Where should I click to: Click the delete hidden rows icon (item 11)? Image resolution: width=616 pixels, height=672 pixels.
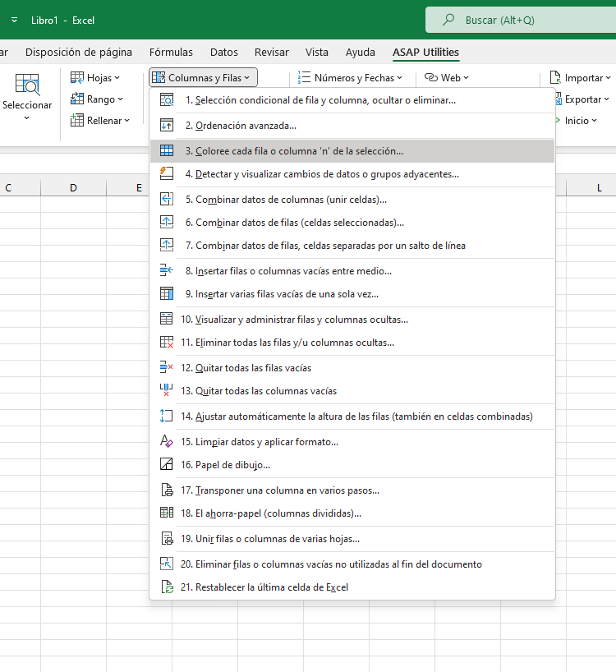click(166, 342)
